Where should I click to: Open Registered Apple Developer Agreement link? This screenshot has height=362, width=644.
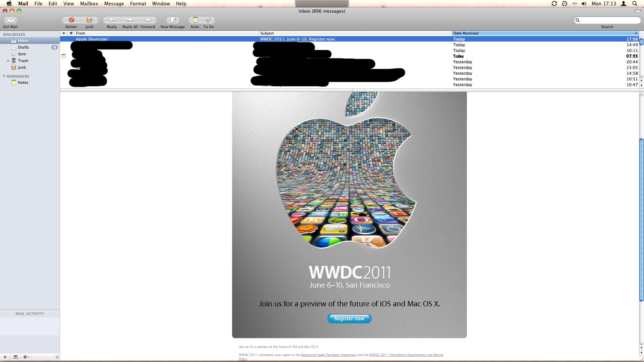click(x=328, y=355)
